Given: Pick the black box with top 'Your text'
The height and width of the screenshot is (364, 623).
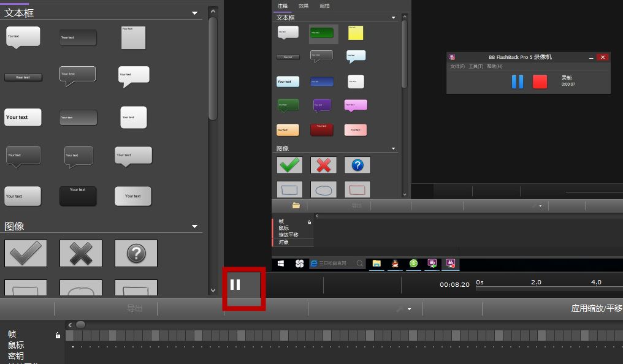Looking at the screenshot, I should pos(78,196).
